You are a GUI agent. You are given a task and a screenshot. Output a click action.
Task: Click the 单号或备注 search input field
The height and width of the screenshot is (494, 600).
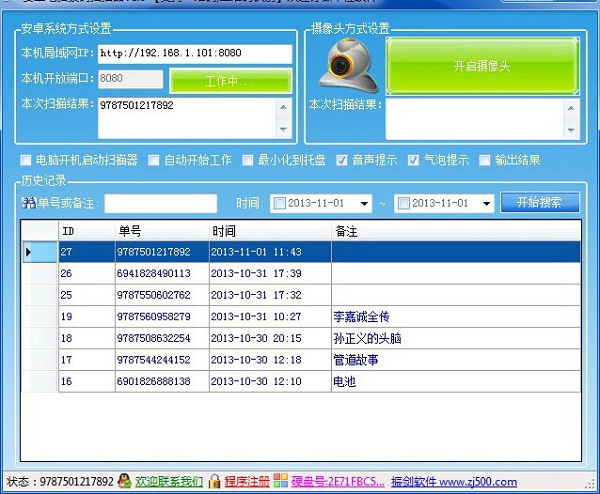(161, 203)
